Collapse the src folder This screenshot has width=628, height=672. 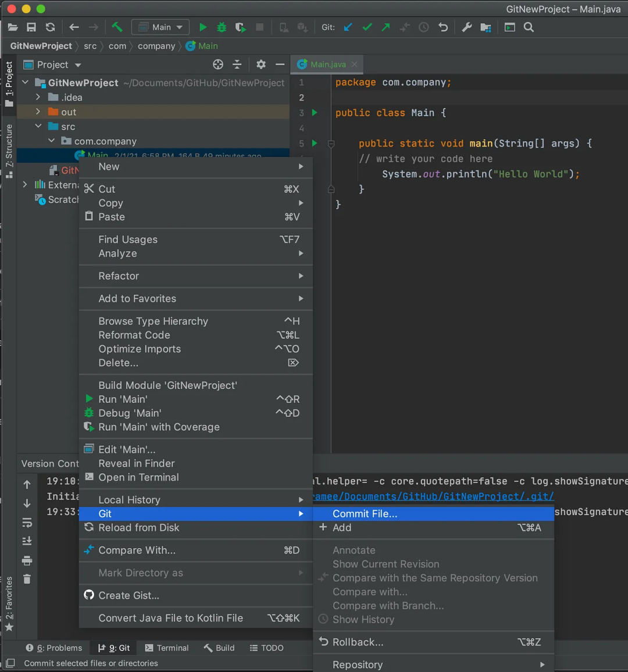point(38,126)
